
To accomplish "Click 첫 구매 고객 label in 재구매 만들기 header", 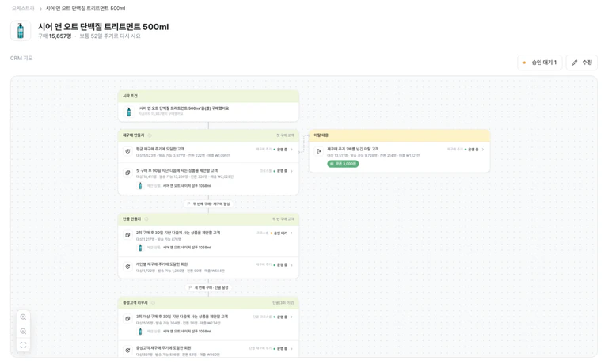I will pyautogui.click(x=285, y=135).
